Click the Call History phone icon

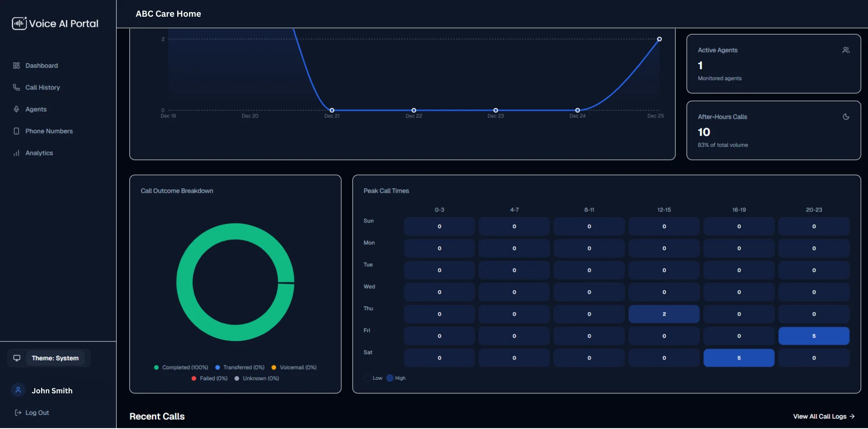pos(16,87)
